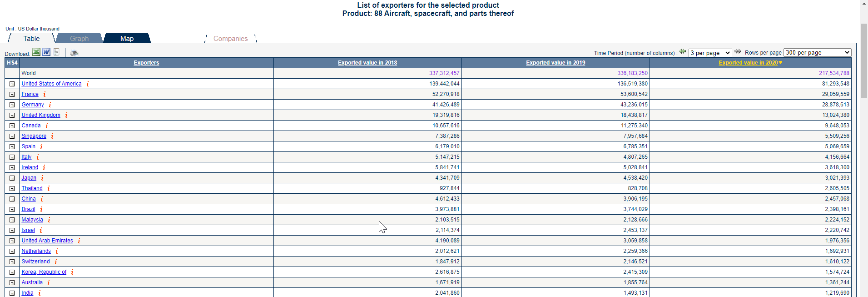868x297 pixels.
Task: Open the info icon next to France
Action: point(45,94)
